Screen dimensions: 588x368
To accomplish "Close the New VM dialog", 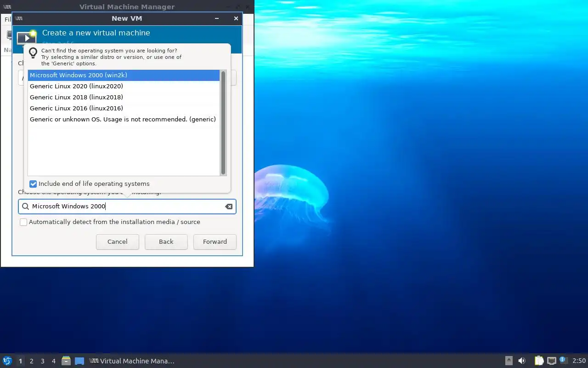I will pos(236,18).
